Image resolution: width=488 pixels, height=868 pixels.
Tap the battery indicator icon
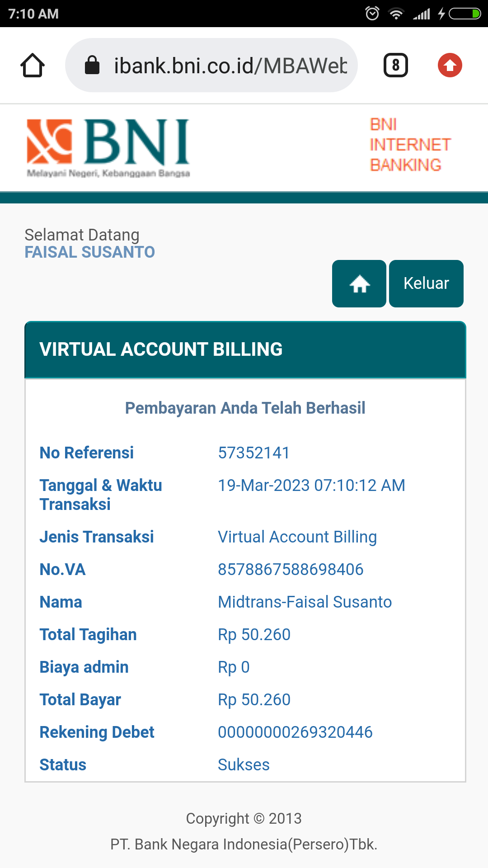465,14
